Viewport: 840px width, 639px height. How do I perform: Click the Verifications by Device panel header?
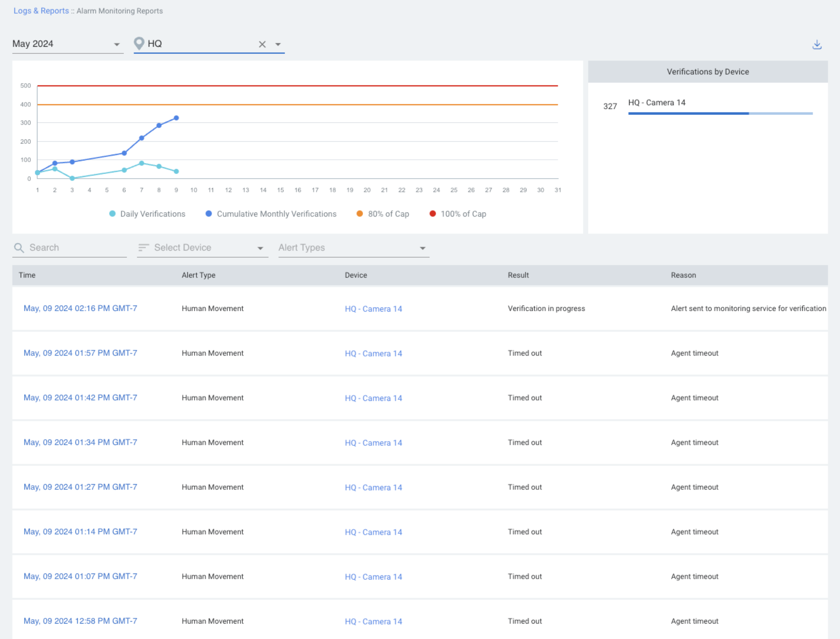707,72
